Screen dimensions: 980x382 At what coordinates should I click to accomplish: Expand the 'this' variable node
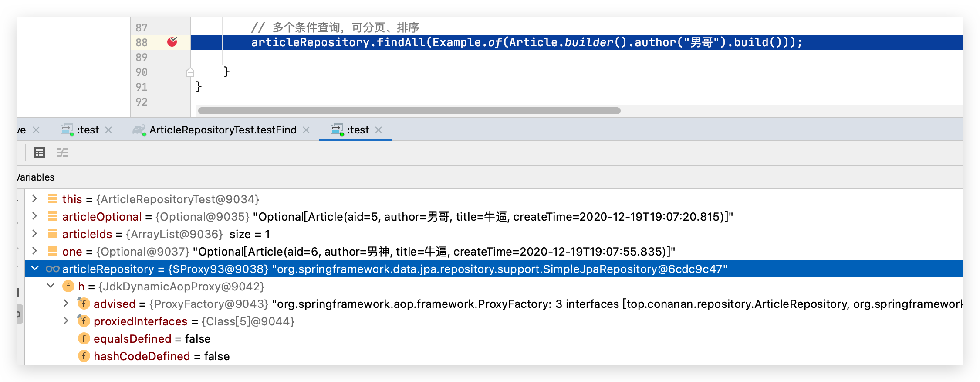(35, 199)
